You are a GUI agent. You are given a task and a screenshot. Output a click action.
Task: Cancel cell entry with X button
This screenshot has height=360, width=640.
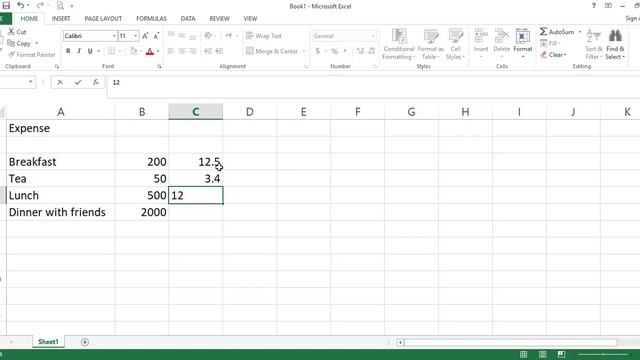click(x=60, y=82)
